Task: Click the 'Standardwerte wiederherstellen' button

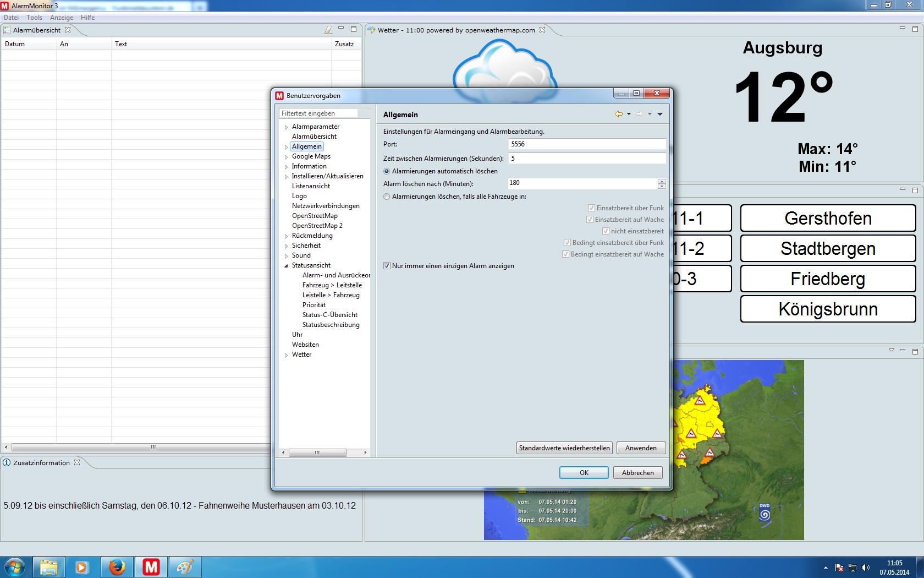Action: point(564,448)
